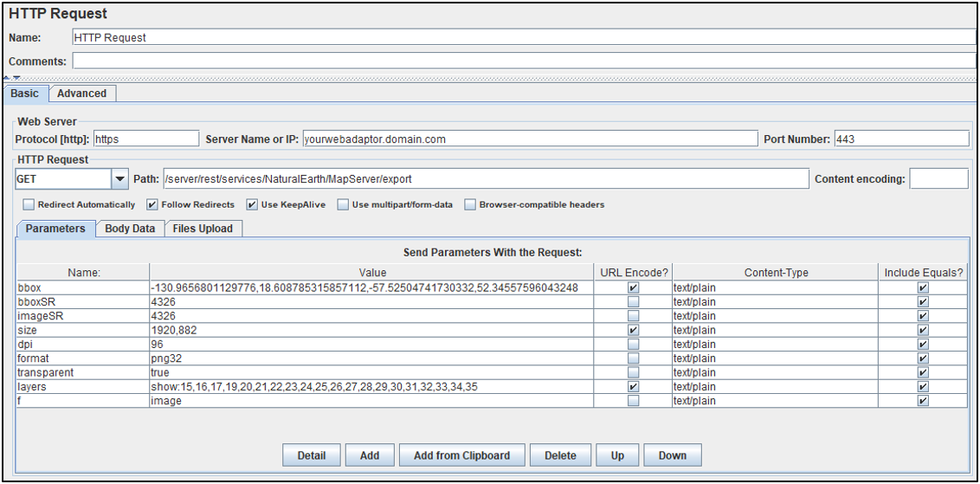Click the Server Name or IP field
The width and height of the screenshot is (980, 484).
tap(530, 139)
